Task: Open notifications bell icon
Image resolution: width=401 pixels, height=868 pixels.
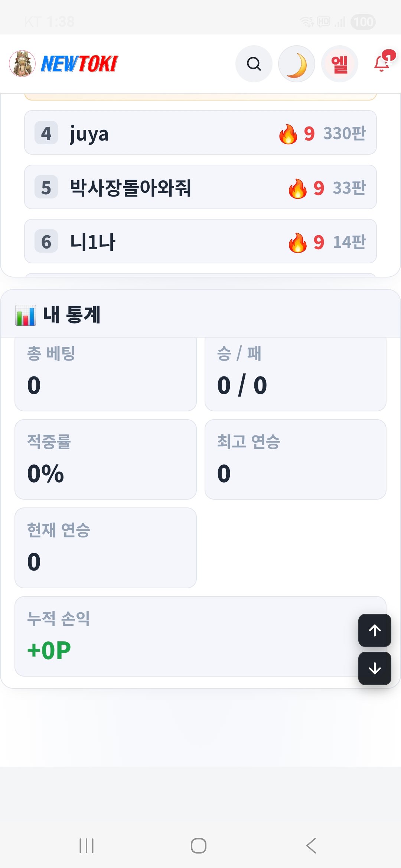Action: pyautogui.click(x=383, y=62)
